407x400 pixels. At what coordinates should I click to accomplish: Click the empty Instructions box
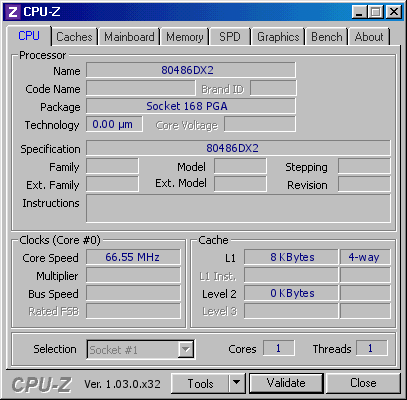pyautogui.click(x=238, y=208)
